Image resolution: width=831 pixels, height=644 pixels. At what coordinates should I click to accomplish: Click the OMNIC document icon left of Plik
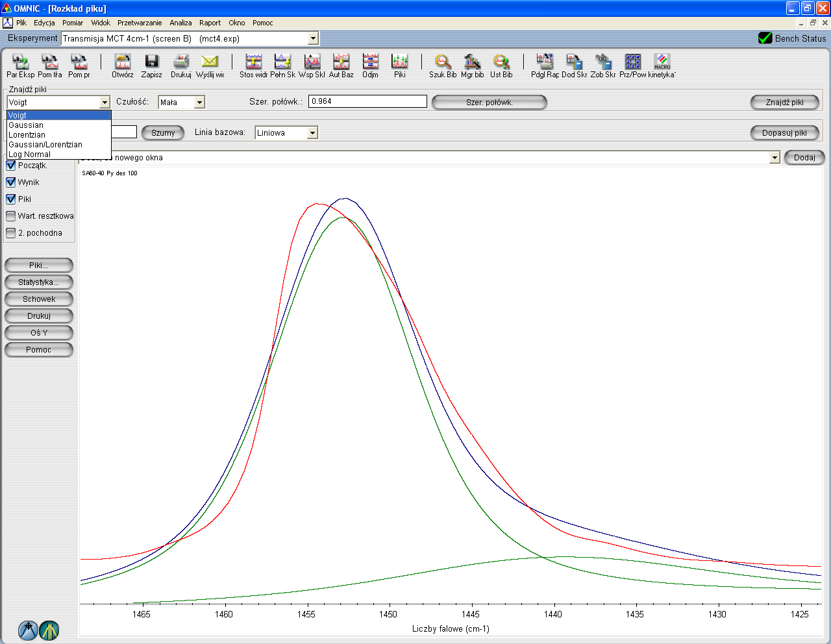[x=8, y=23]
